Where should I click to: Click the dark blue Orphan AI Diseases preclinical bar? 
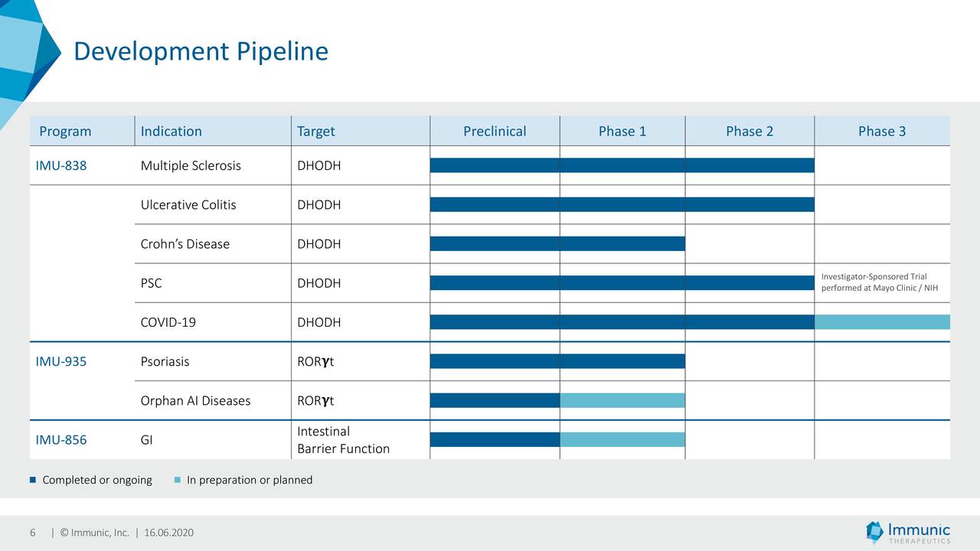coord(495,400)
